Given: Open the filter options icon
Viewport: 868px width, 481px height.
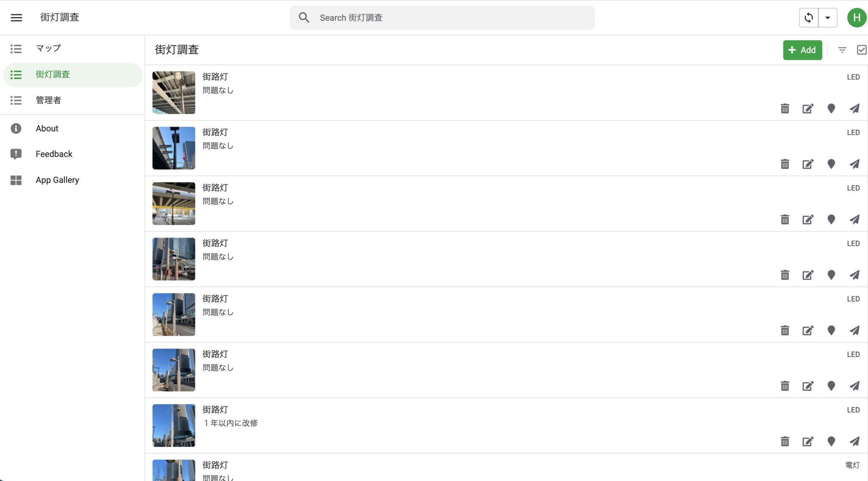Looking at the screenshot, I should tap(842, 50).
